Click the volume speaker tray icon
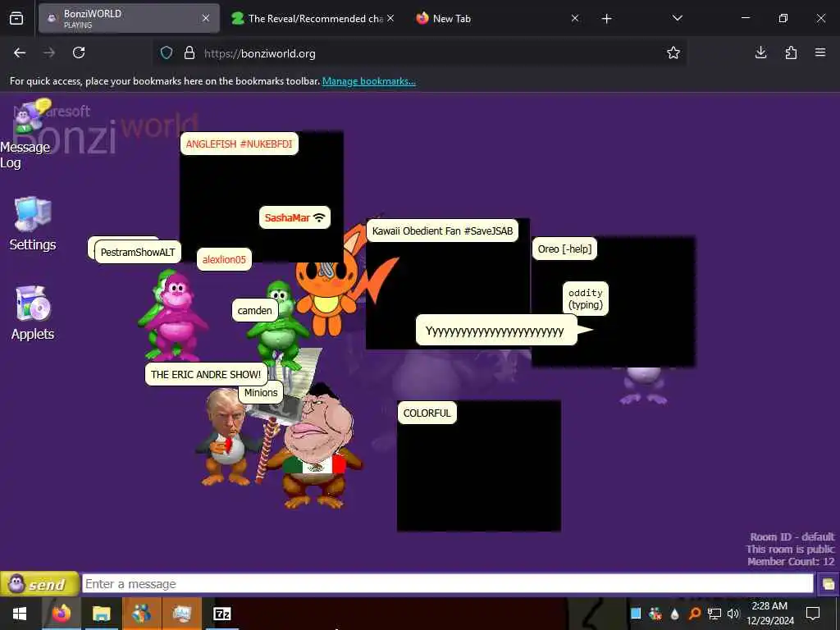 click(x=733, y=614)
